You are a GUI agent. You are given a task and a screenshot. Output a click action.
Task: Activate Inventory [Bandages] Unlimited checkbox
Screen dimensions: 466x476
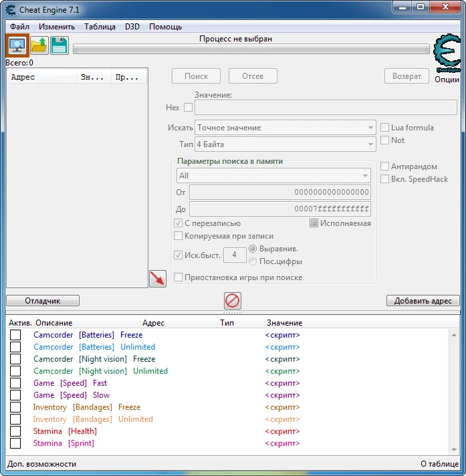[15, 419]
